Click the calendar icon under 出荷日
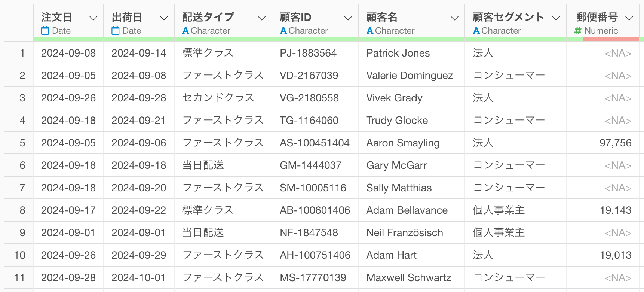644x292 pixels. pyautogui.click(x=116, y=31)
